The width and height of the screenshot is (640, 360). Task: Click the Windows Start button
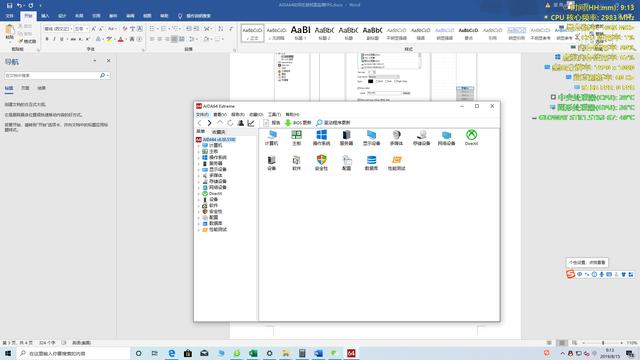point(8,353)
